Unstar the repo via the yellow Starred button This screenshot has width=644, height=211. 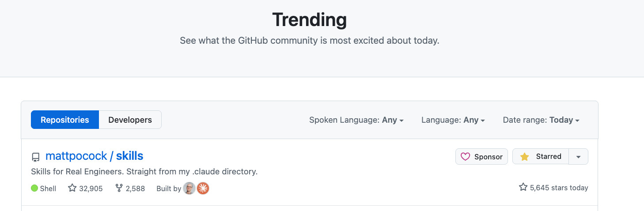point(540,157)
